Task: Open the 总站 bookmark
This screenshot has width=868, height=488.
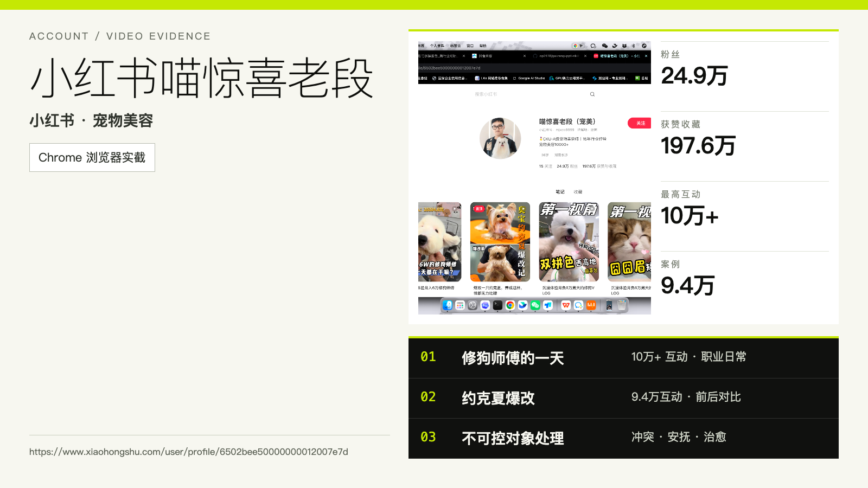Action: [x=642, y=78]
